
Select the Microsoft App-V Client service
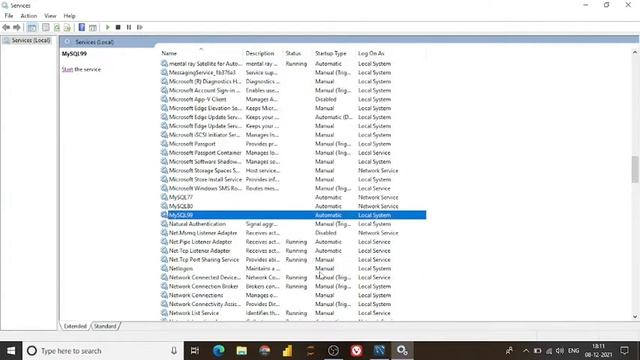pos(293,99)
